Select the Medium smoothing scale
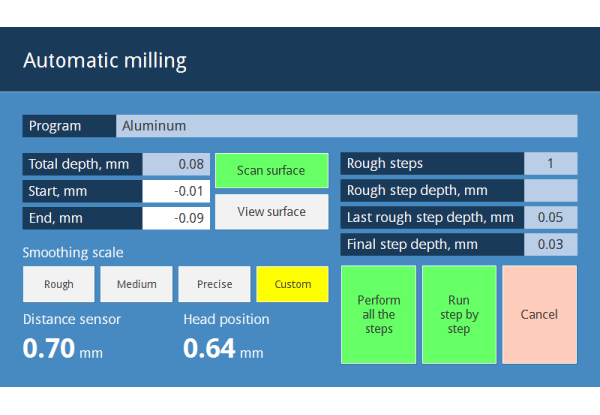The width and height of the screenshot is (600, 415). click(136, 284)
